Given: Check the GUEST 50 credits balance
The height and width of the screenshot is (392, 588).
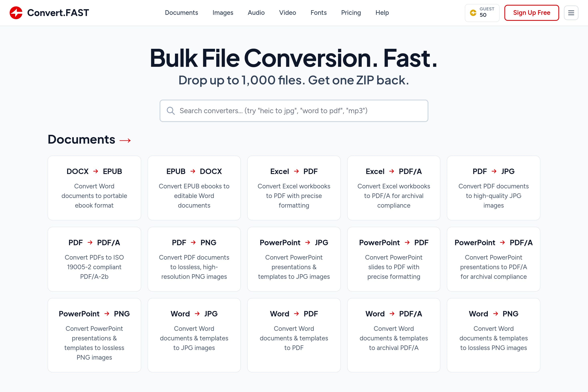Looking at the screenshot, I should [482, 13].
